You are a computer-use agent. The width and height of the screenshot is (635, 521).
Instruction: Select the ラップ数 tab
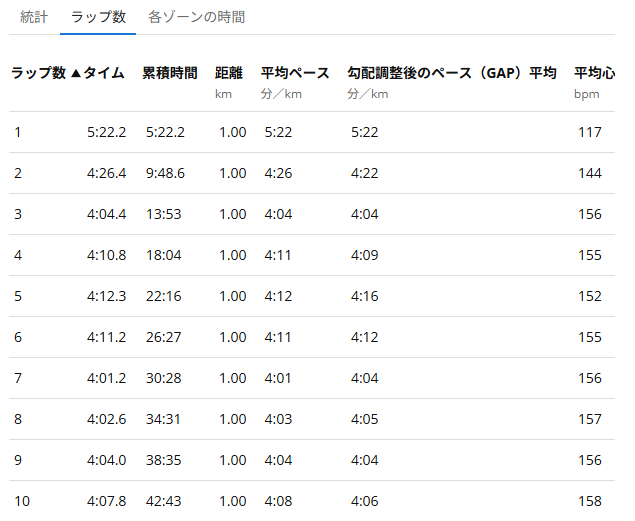[x=98, y=17]
